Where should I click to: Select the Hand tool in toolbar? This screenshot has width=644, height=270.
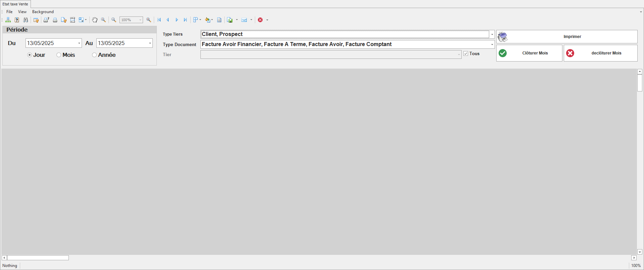pos(95,20)
